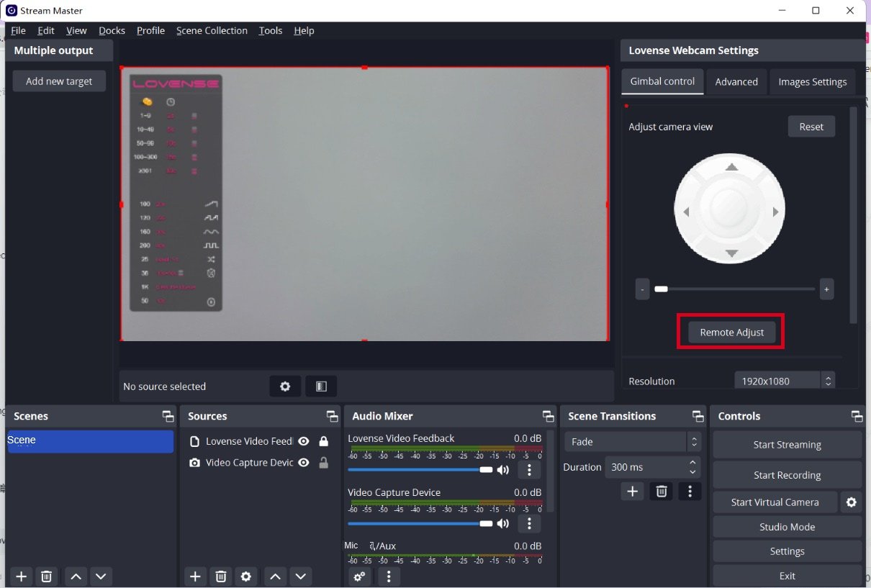Pan camera down on gimbal control
The image size is (871, 588).
(x=731, y=253)
